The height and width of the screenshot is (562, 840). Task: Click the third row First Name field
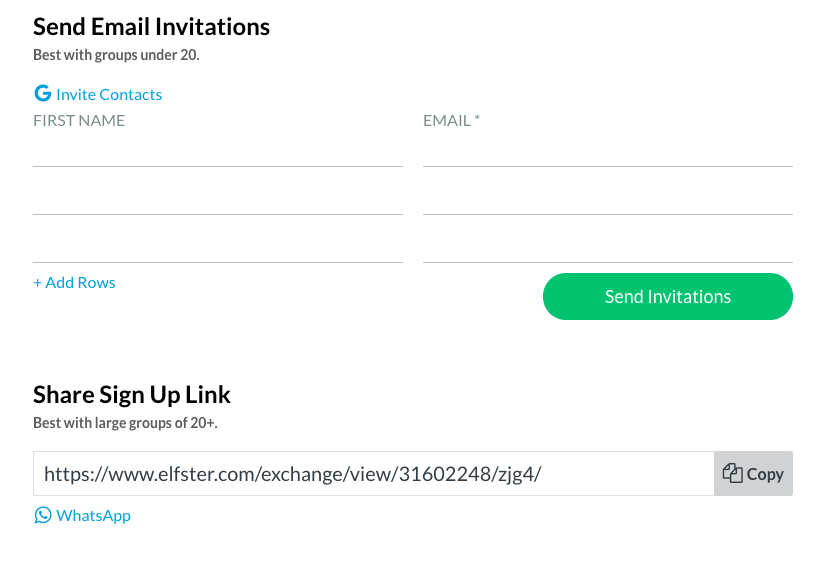point(217,246)
